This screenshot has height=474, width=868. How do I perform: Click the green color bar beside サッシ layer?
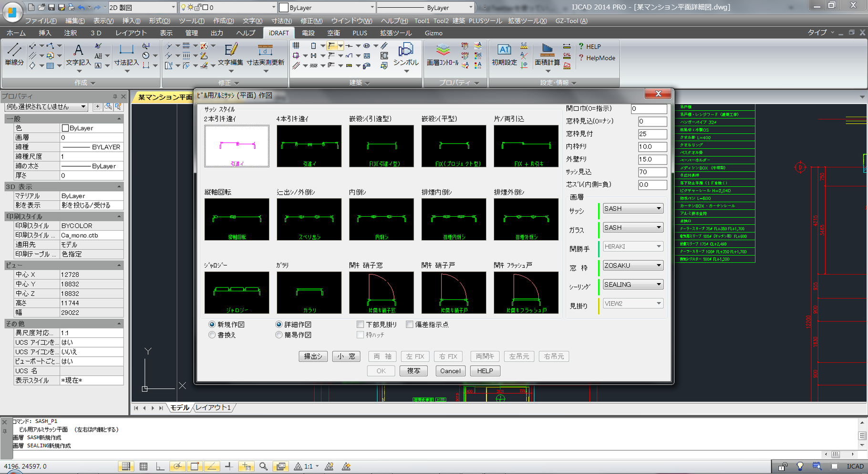(x=599, y=211)
